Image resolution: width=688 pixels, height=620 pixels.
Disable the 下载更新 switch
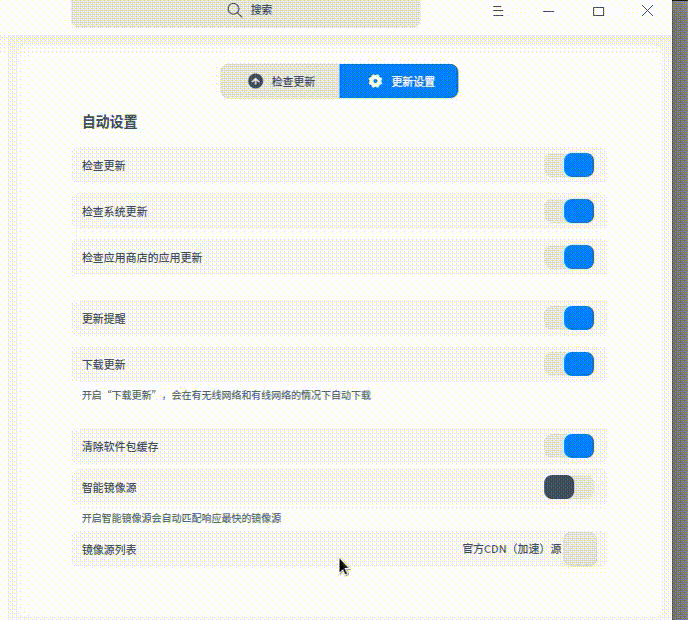tap(569, 364)
